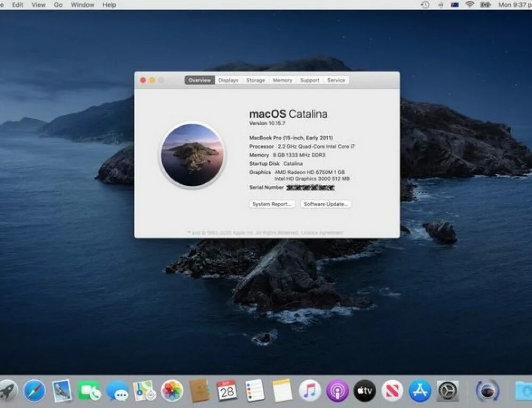
Task: Open the License Agreement link
Action: coord(322,233)
